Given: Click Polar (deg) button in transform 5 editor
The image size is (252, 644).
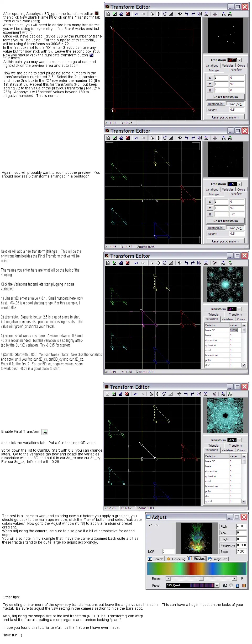Looking at the screenshot, I should point(235,228).
